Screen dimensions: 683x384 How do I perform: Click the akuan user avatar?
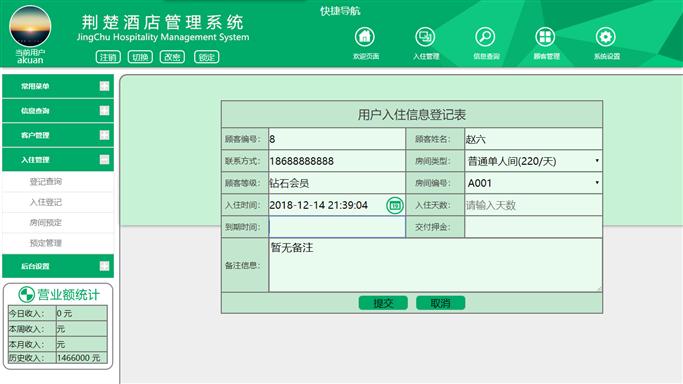point(30,26)
